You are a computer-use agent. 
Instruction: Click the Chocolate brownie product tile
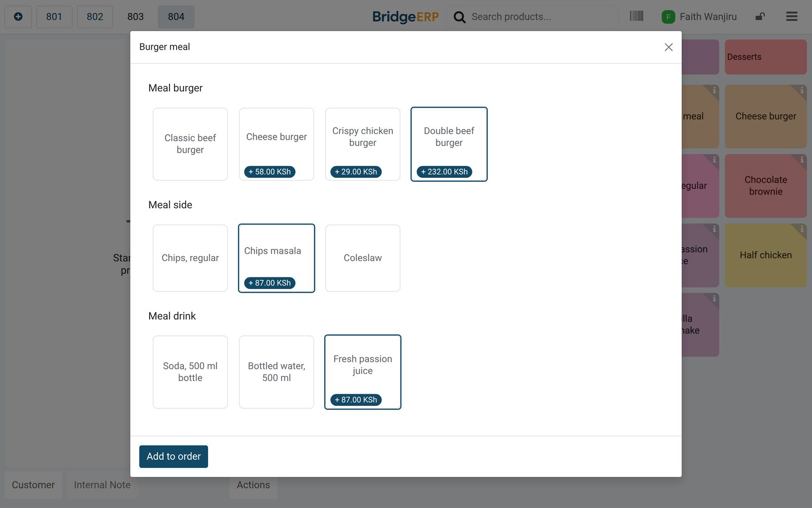[766, 186]
